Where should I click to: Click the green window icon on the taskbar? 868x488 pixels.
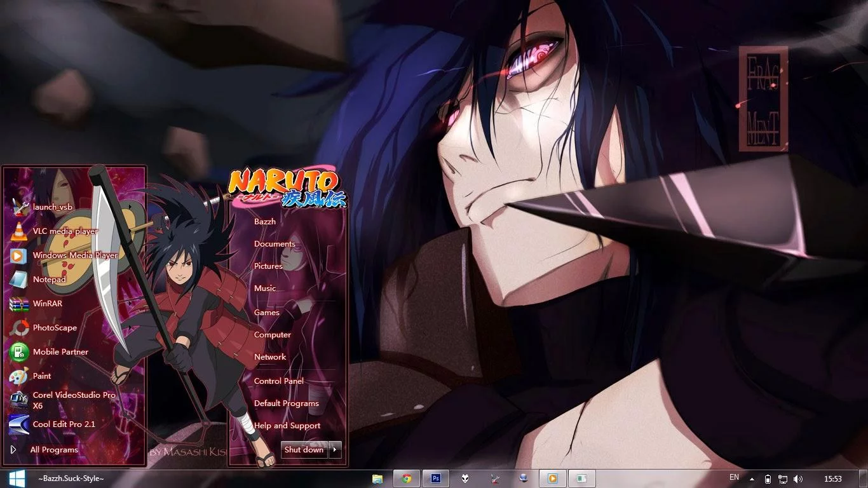pos(581,478)
